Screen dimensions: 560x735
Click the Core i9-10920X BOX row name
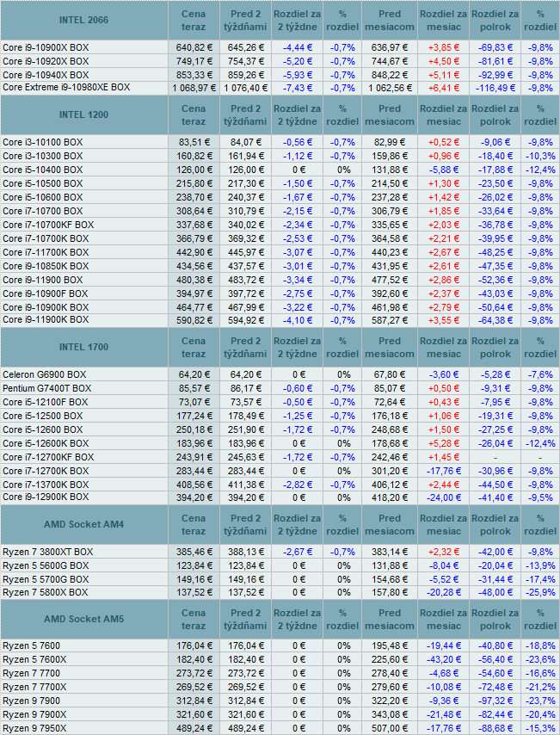[x=46, y=61]
